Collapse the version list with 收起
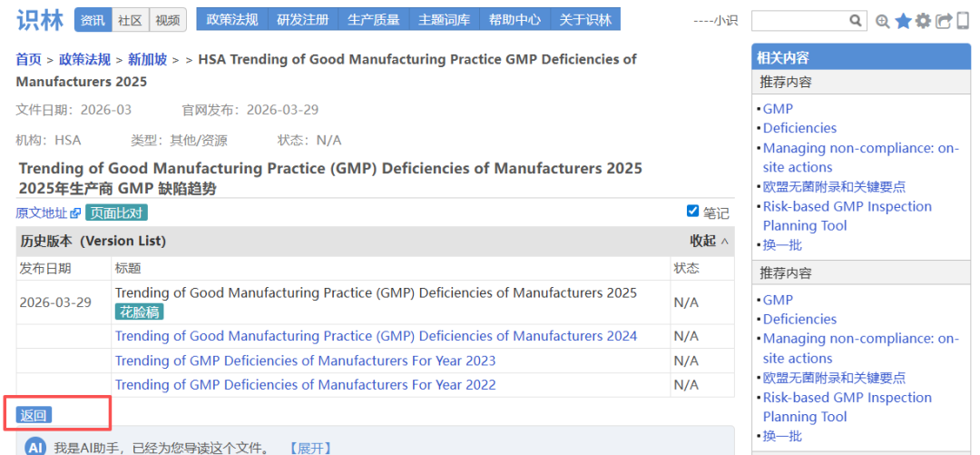 click(x=709, y=241)
